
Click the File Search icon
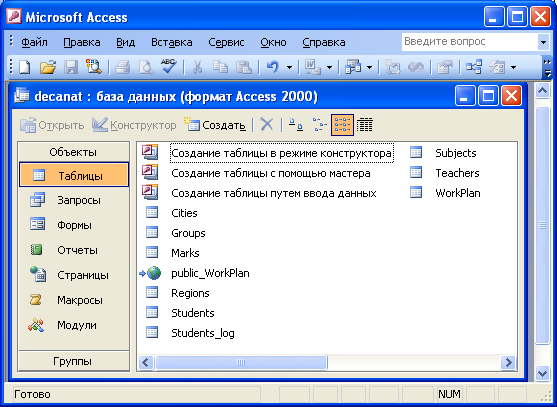tap(94, 67)
